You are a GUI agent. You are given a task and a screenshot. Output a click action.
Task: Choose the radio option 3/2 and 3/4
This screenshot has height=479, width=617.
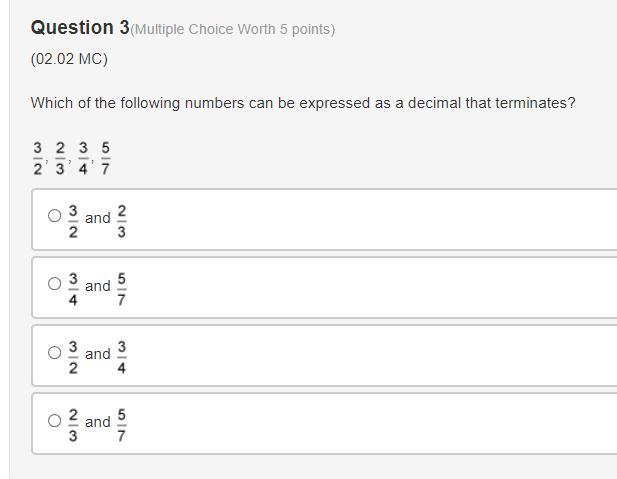point(54,352)
